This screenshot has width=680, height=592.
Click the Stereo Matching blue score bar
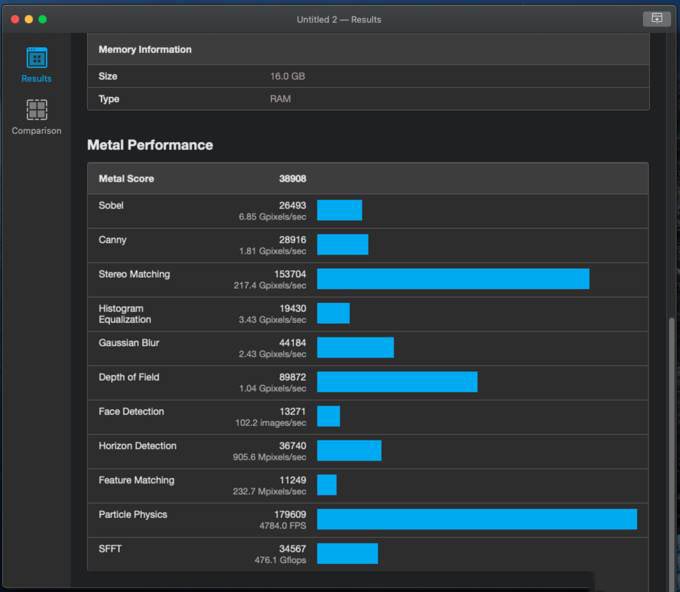pyautogui.click(x=453, y=279)
